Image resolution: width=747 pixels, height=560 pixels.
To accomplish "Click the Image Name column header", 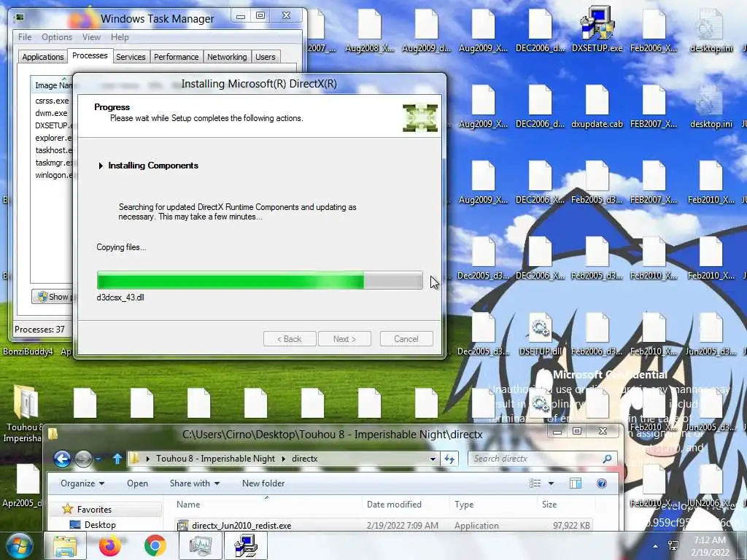I will click(53, 85).
